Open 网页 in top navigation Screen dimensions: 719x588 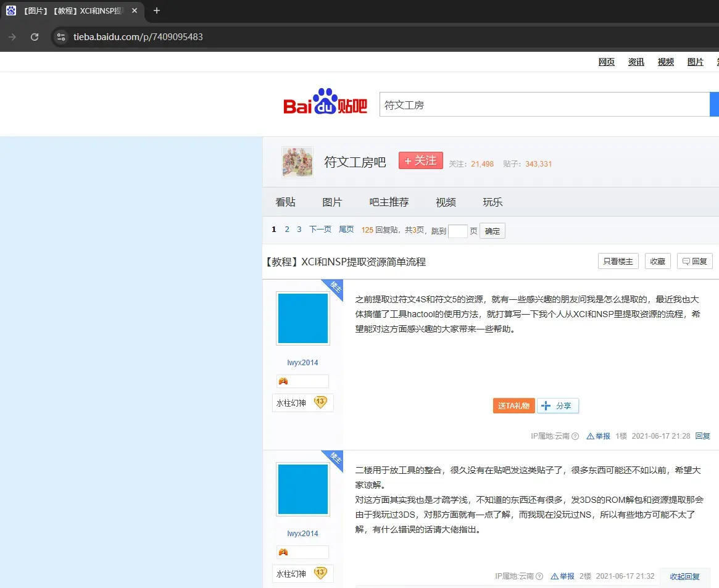[x=606, y=62]
